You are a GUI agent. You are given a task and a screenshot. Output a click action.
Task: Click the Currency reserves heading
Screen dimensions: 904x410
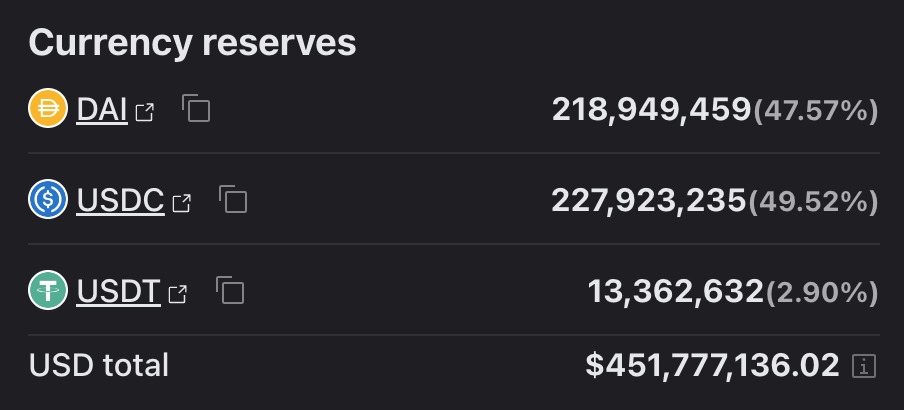pyautogui.click(x=192, y=42)
